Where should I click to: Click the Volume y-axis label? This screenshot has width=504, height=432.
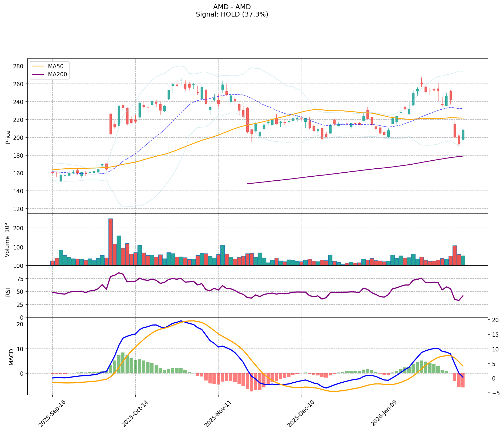pyautogui.click(x=7, y=240)
